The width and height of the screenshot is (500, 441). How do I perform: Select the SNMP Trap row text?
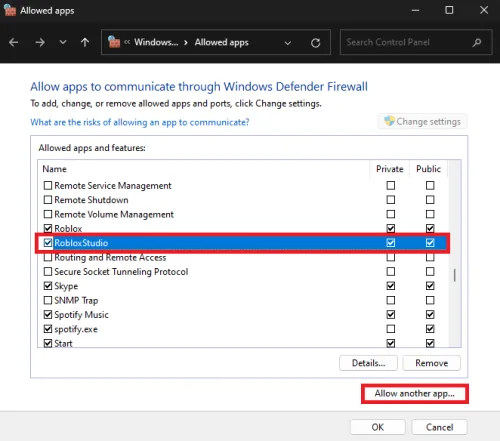point(76,301)
